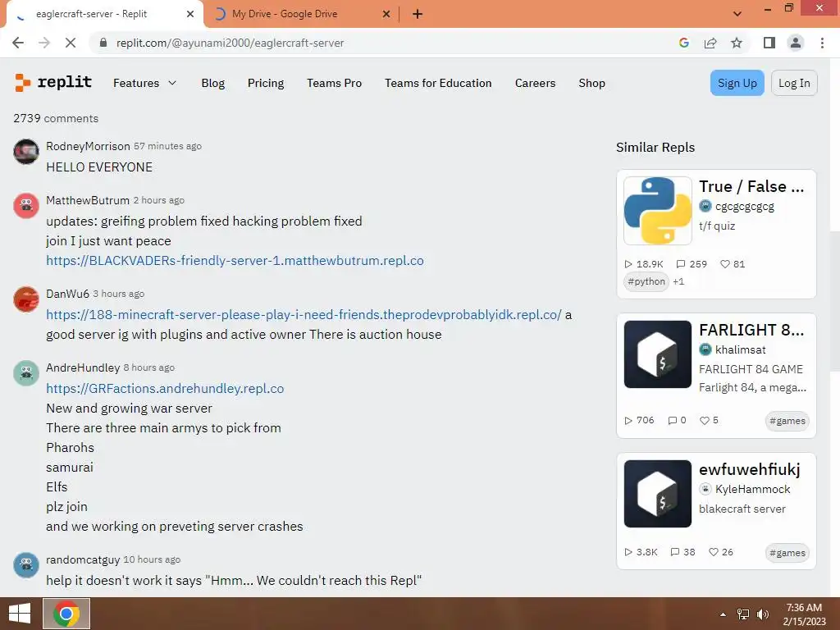The image size is (840, 630).
Task: Click the 18.9K runs icon
Action: coord(628,264)
